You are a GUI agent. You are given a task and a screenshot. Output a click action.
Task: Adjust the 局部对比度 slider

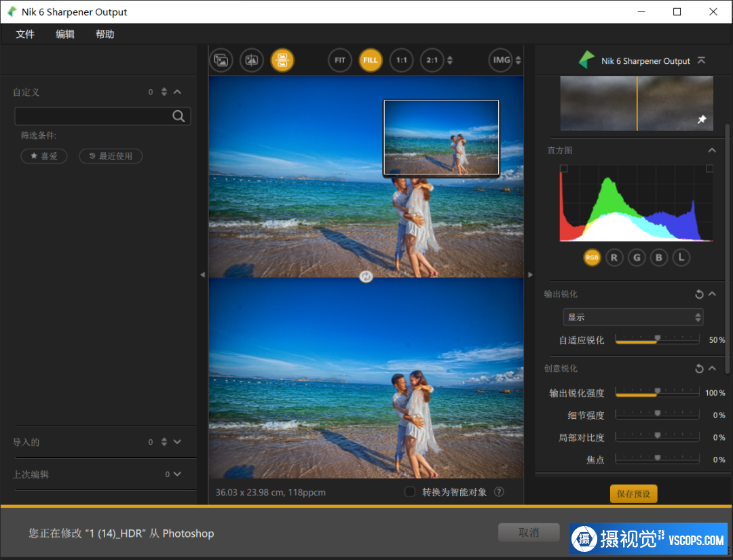tap(657, 438)
